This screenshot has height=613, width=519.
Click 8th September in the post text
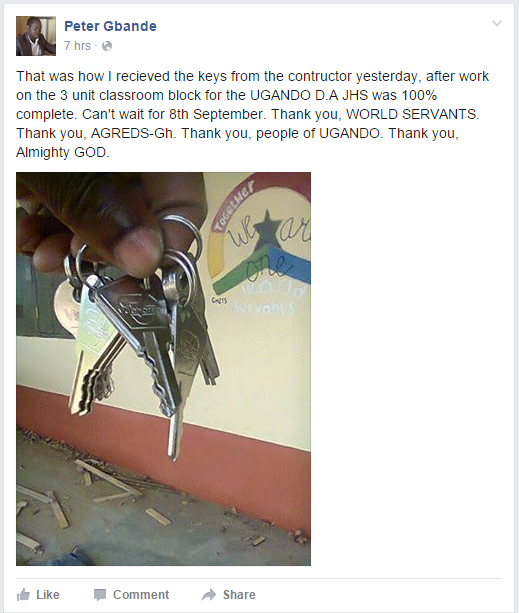(216, 114)
